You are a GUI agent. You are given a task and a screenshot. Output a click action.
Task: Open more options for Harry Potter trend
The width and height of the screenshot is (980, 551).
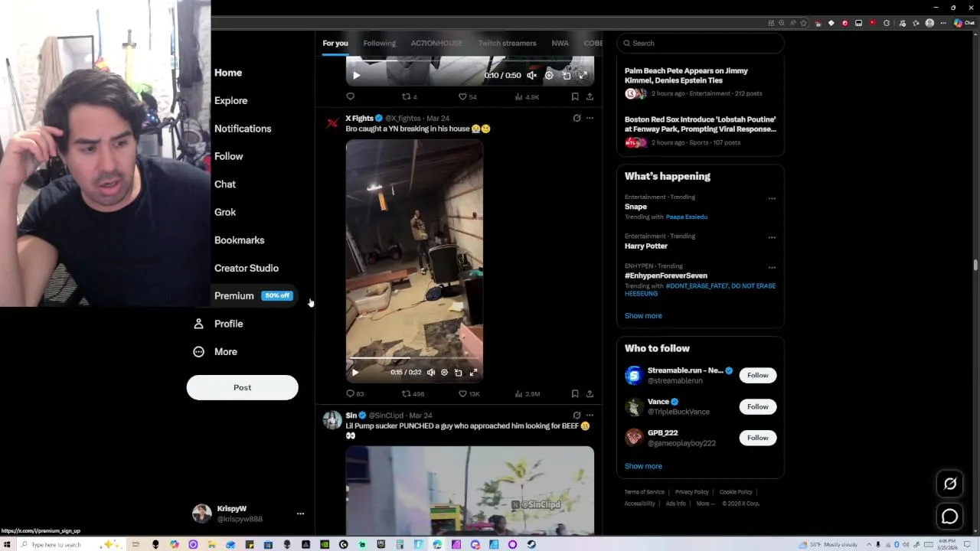pos(772,237)
